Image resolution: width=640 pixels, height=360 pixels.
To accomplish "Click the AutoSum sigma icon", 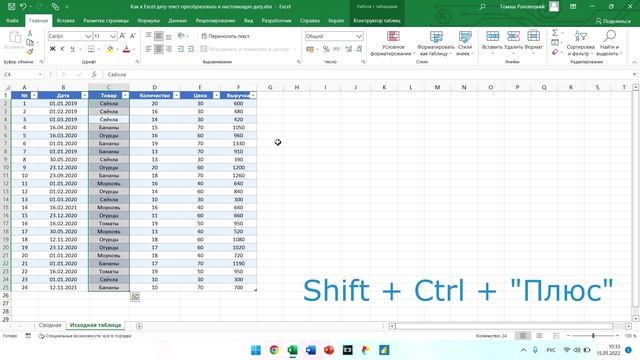I will click(x=555, y=33).
